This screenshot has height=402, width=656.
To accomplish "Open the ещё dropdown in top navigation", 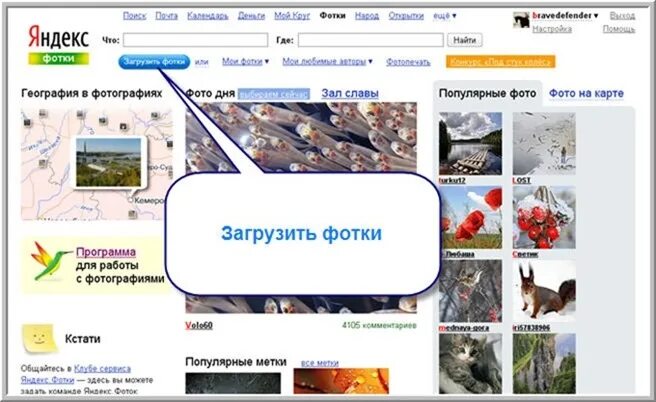I will click(x=445, y=16).
